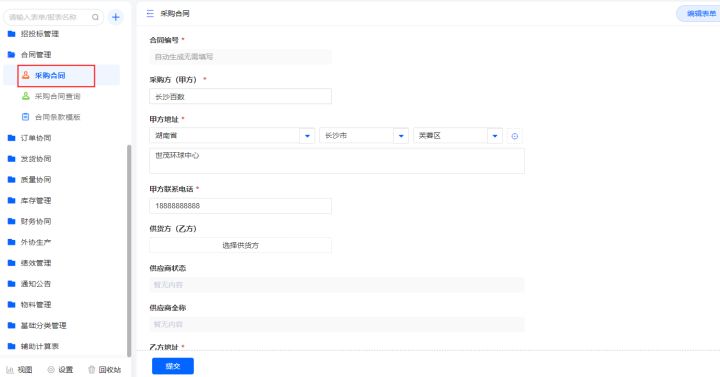Viewport: 720px width, 377px height.
Task: Click the address box containing 世茂环球中心
Action: (x=337, y=161)
